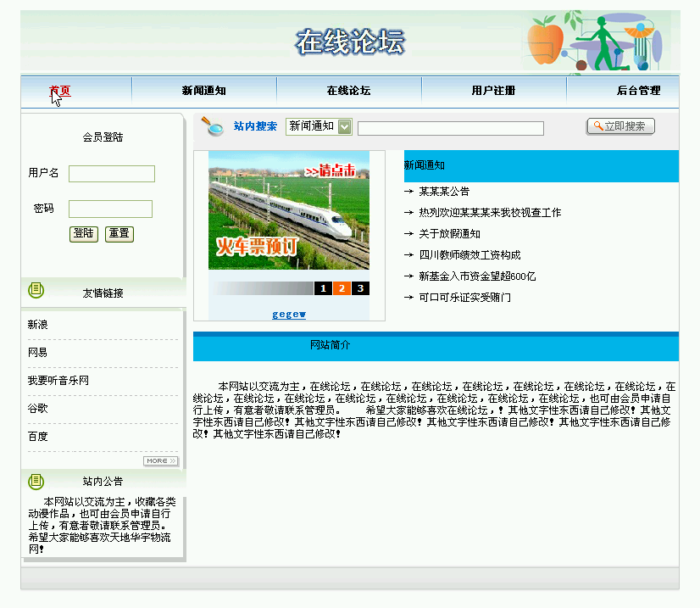Viewport: 700px width, 608px height.
Task: Open the 新闻通知 navigation tab
Action: (203, 91)
